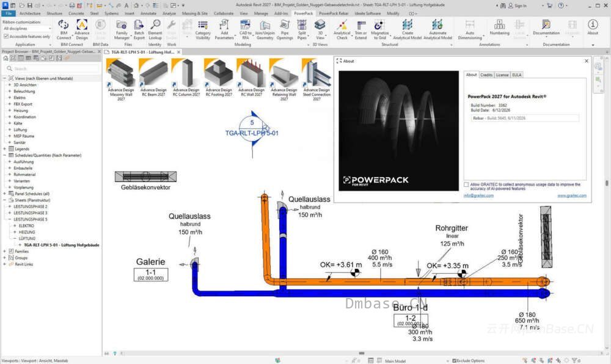Open the Family Manager tool
The image size is (611, 364).
click(x=122, y=29)
